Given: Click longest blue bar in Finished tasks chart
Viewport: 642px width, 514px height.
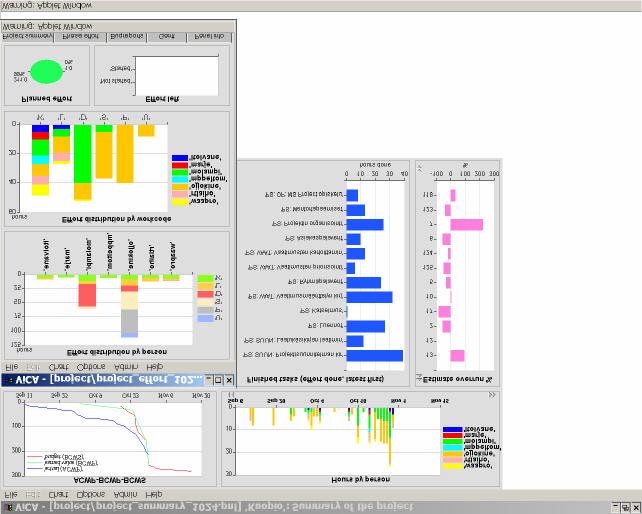Looking at the screenshot, I should (375, 355).
